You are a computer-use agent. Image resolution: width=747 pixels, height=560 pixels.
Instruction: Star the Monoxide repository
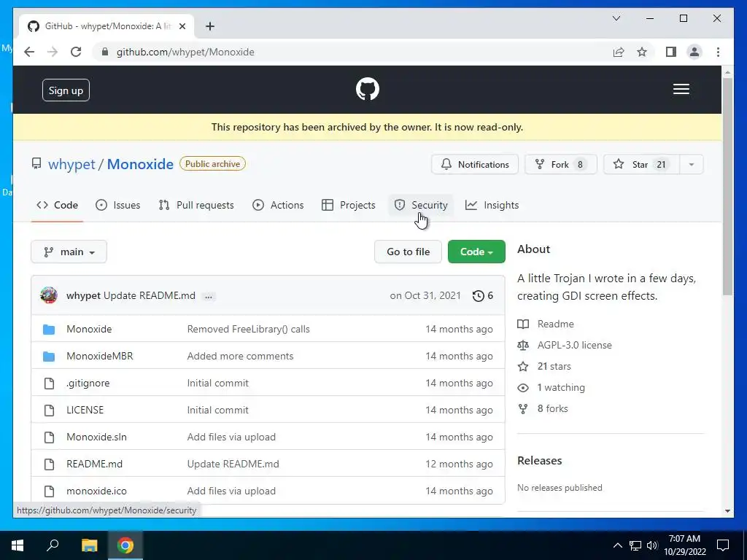(641, 164)
